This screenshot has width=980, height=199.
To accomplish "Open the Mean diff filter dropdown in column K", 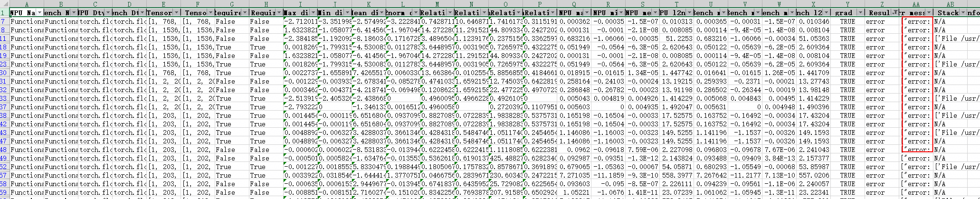I will tap(381, 12).
